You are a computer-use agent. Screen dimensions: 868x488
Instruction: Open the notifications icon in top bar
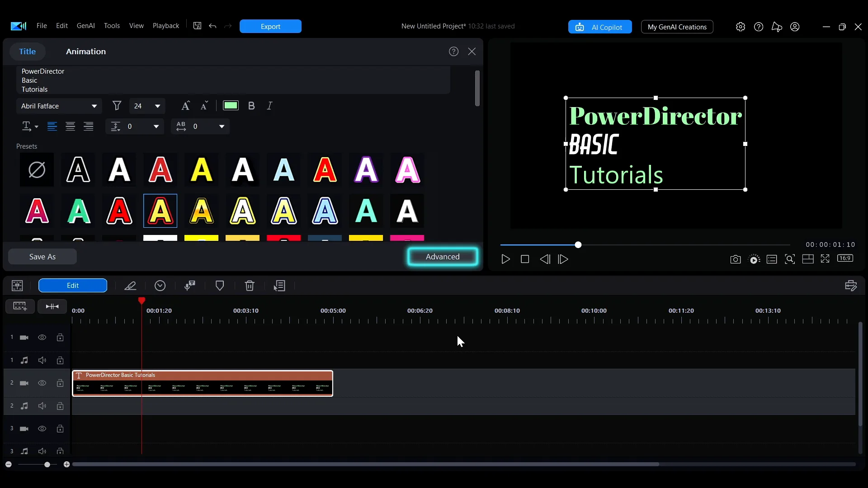[x=777, y=27]
